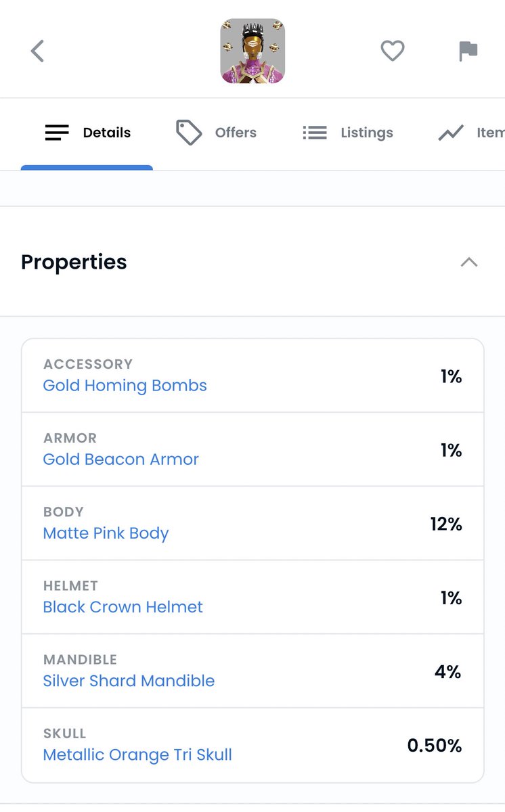Favorite this item with the heart icon
Image resolution: width=505 pixels, height=812 pixels.
pos(393,51)
